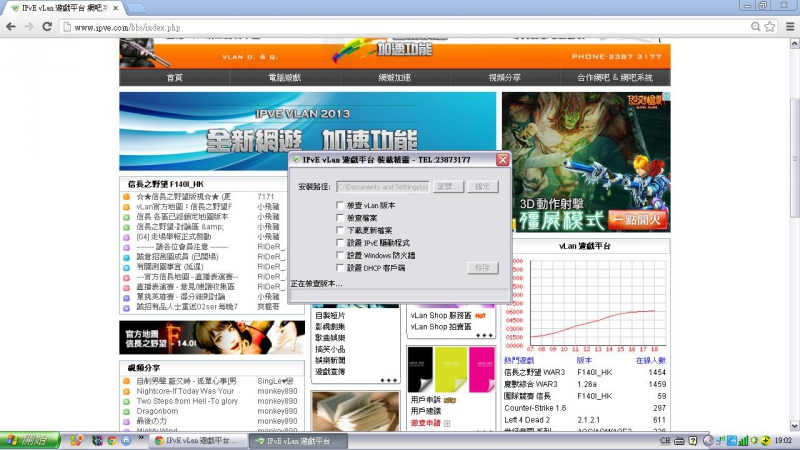
Task: Click the browser forward arrow
Action: (x=29, y=27)
